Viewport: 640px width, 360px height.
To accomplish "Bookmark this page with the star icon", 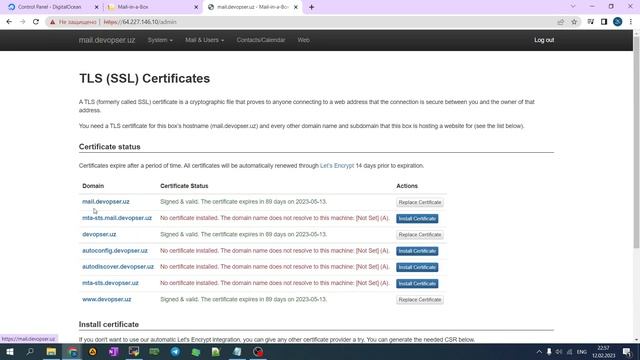I will point(574,22).
